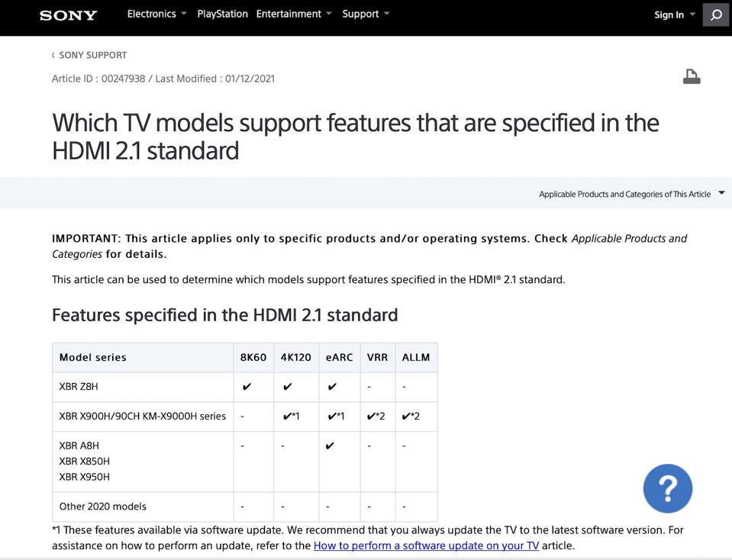
Task: Expand the Electronics dropdown menu
Action: (156, 13)
